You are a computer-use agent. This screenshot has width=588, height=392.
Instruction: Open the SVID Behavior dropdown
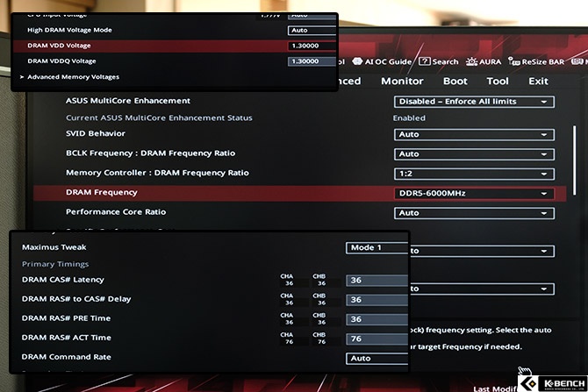pyautogui.click(x=474, y=134)
